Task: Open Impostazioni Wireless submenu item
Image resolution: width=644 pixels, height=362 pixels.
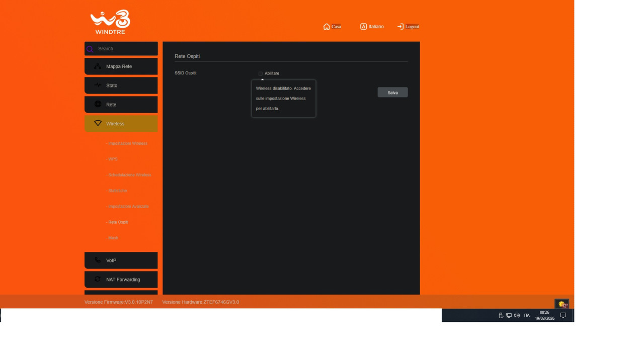Action: tap(127, 143)
